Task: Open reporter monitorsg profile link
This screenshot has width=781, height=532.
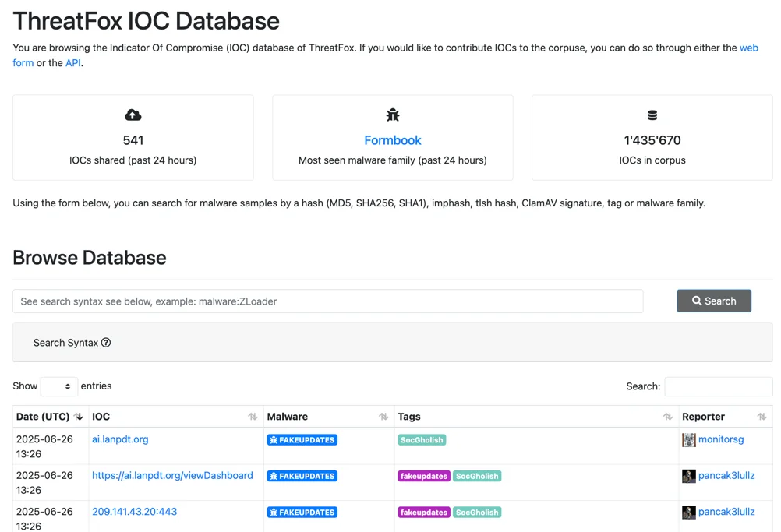Action: click(x=721, y=439)
